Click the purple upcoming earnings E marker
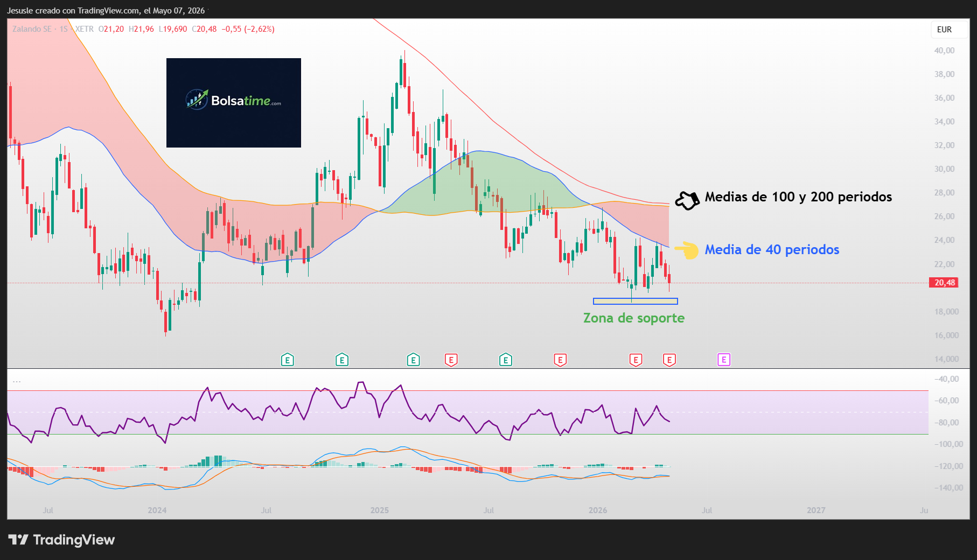This screenshot has width=977, height=560. click(x=724, y=360)
